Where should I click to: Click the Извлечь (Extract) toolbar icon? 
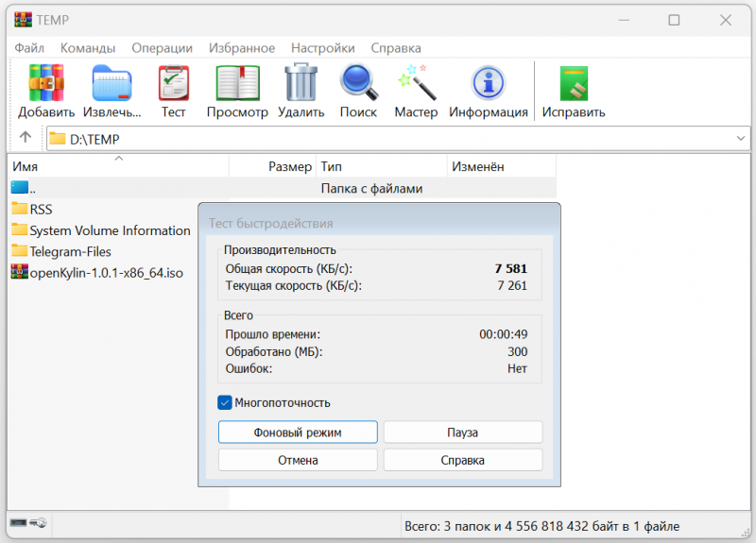coord(116,83)
